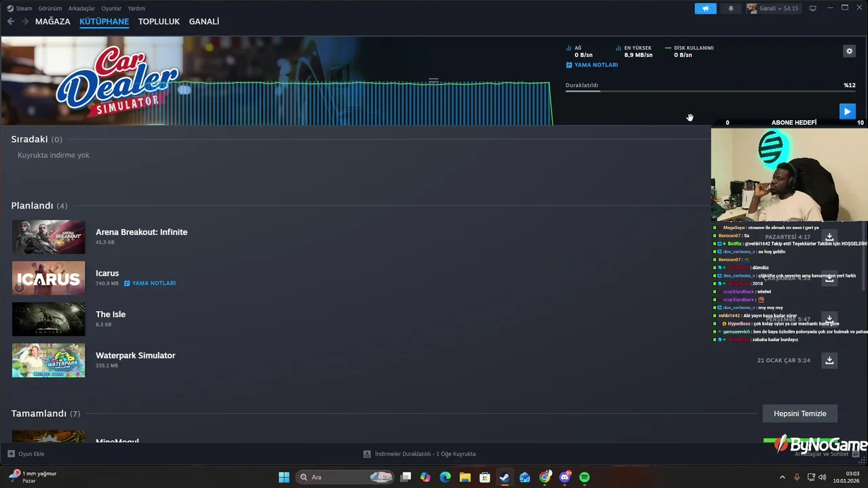This screenshot has width=868, height=488.
Task: Enter Big Picture mode via monitor icon
Action: coord(812,8)
